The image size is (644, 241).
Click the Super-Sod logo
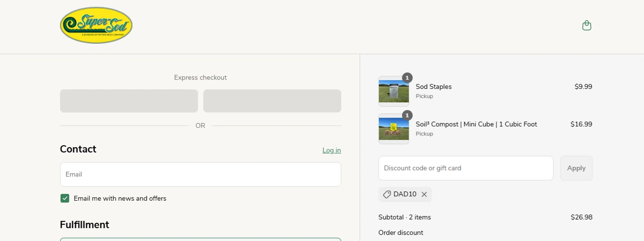[96, 25]
